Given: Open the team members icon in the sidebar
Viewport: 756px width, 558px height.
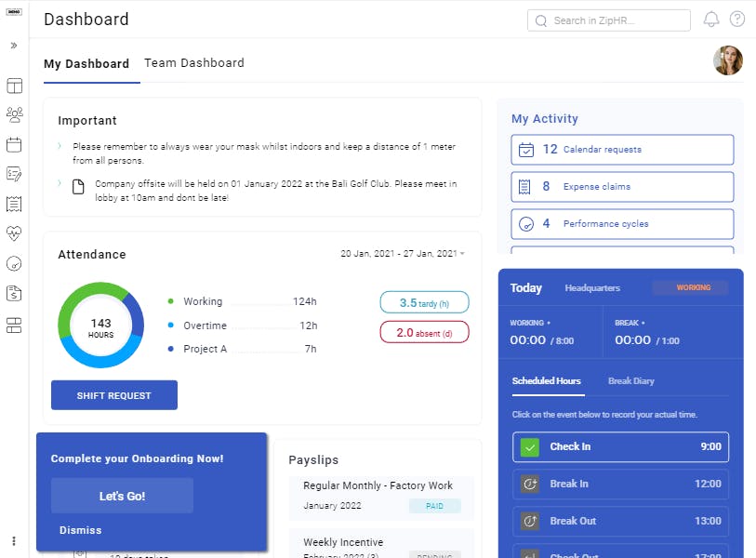Looking at the screenshot, I should pyautogui.click(x=13, y=114).
